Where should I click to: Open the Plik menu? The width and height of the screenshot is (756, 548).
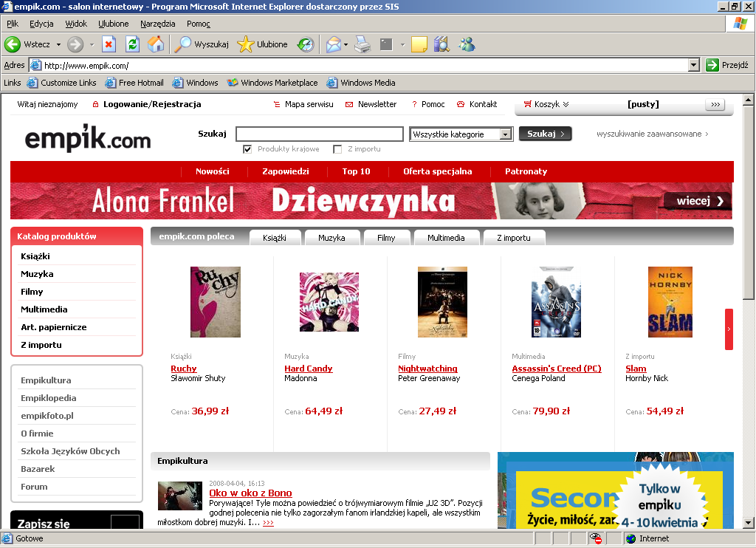(13, 24)
